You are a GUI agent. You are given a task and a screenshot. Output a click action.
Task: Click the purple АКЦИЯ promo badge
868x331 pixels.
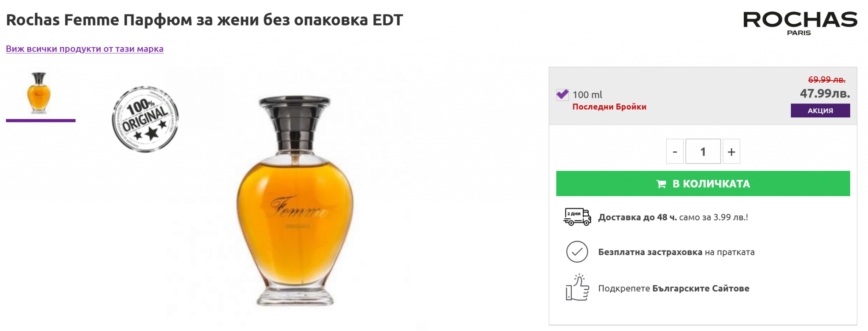tap(820, 111)
